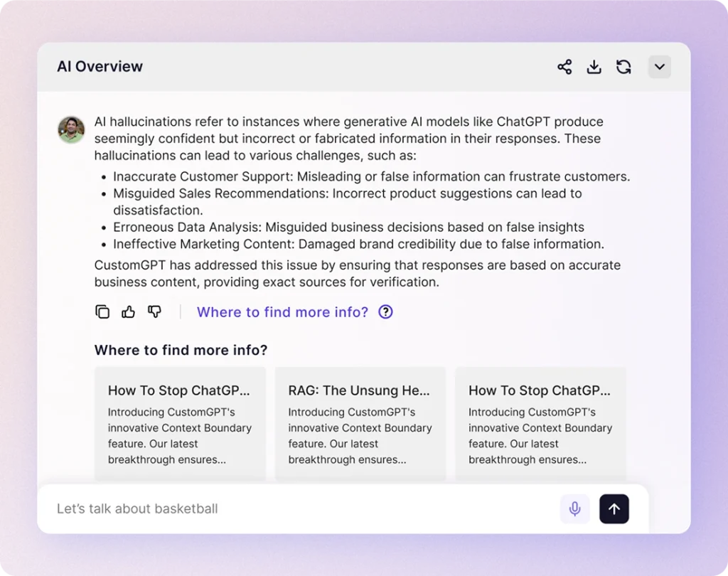The height and width of the screenshot is (576, 728).
Task: Start voice input with the microphone button
Action: [574, 508]
